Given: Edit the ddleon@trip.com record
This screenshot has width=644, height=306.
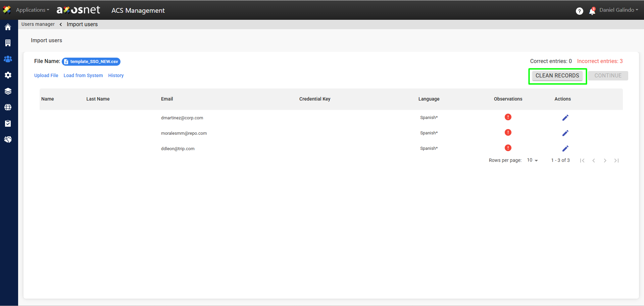Looking at the screenshot, I should point(565,148).
